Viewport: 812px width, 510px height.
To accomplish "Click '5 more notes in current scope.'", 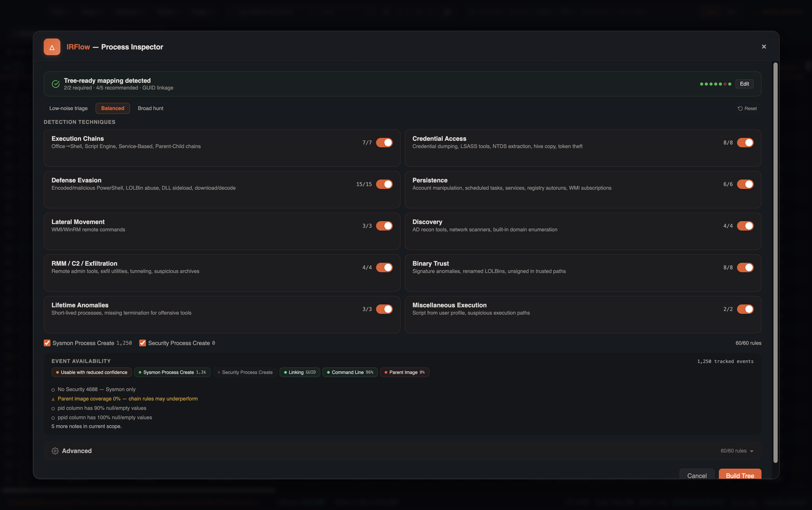I will pyautogui.click(x=86, y=426).
